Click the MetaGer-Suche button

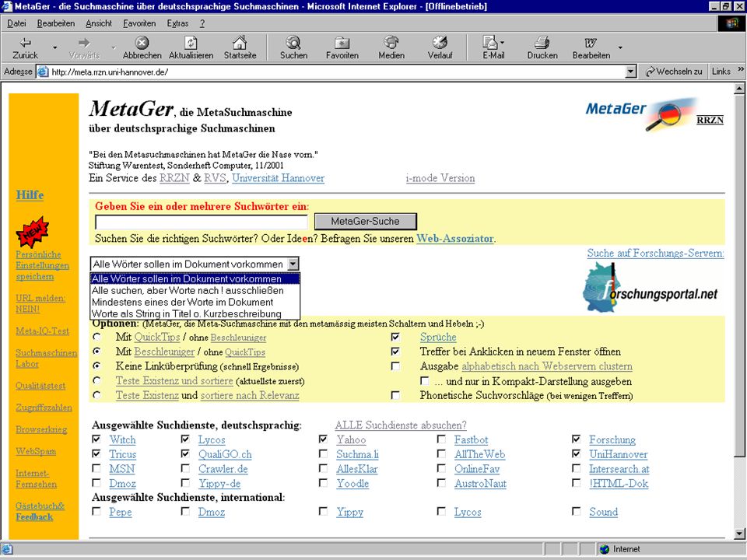point(366,222)
